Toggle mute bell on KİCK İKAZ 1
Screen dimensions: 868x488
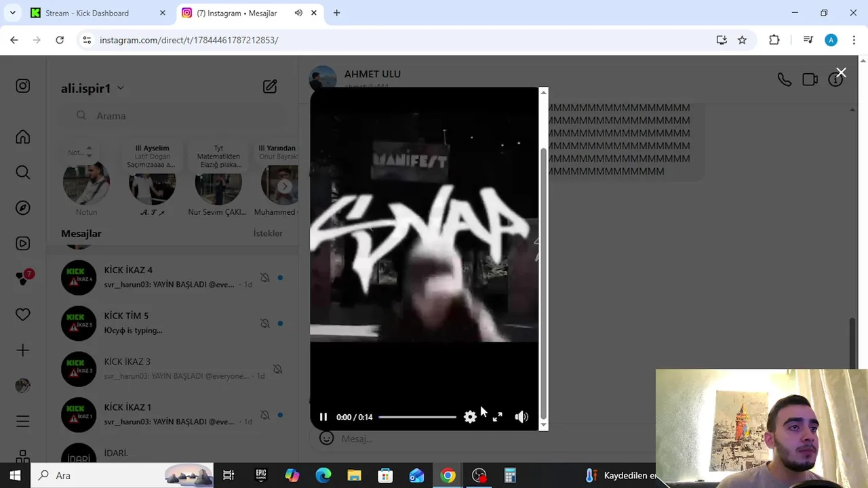point(265,415)
